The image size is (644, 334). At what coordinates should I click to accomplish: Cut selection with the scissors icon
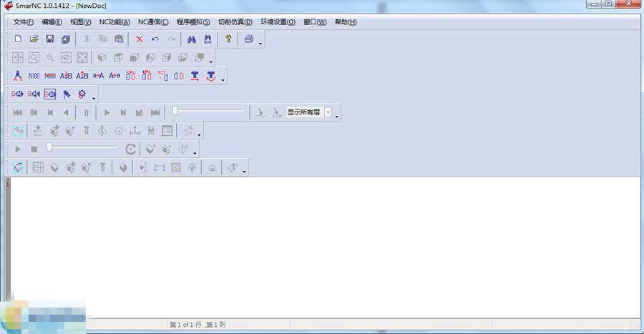(87, 39)
